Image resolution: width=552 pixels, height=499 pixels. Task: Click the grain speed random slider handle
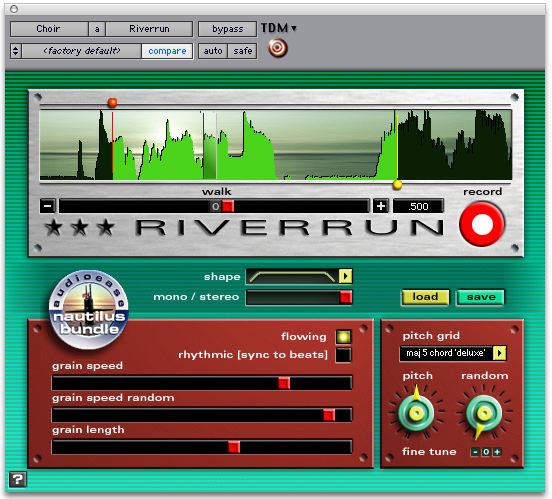329,415
